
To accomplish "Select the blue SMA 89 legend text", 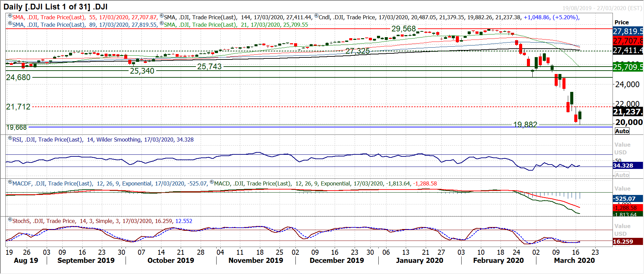I will pyautogui.click(x=85, y=25).
